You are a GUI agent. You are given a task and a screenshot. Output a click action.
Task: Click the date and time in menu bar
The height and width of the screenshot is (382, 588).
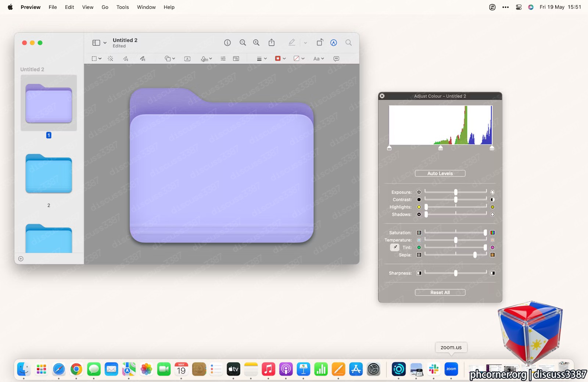click(560, 7)
